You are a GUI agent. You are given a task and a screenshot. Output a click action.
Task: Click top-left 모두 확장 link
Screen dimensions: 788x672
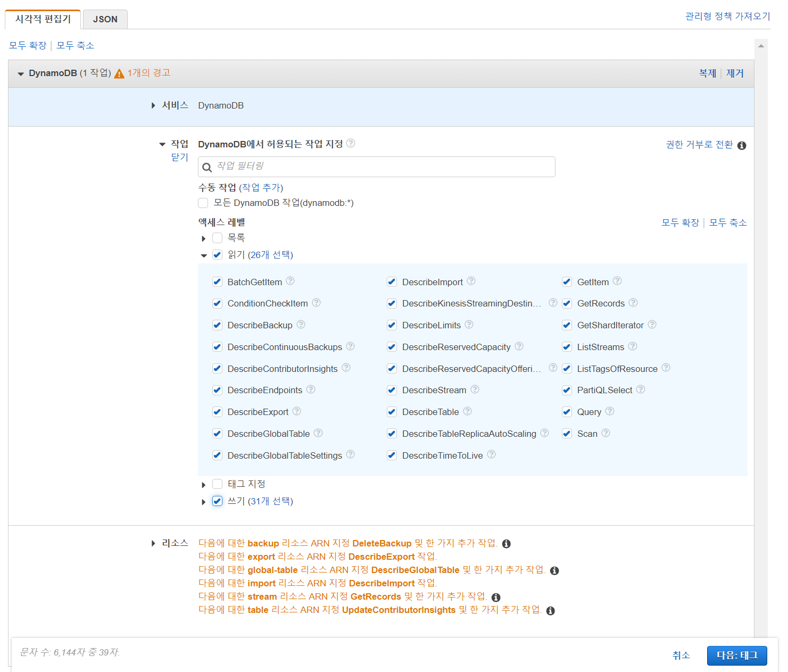point(28,45)
